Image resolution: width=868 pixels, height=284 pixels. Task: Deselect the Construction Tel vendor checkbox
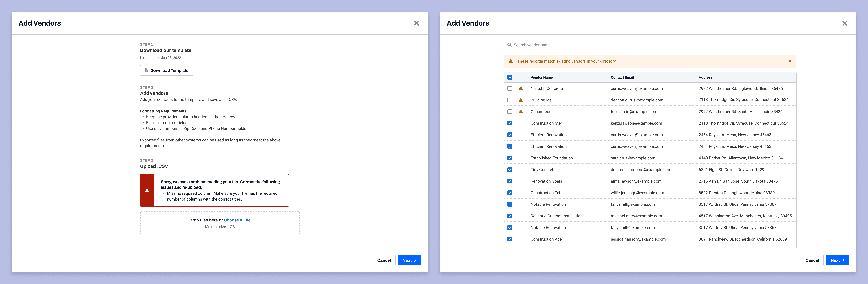click(510, 193)
